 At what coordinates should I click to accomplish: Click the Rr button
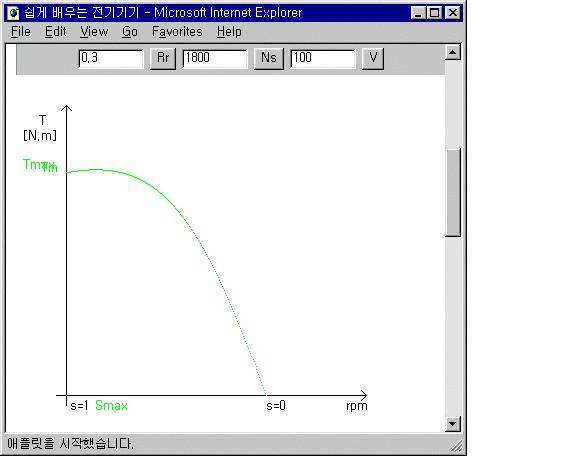(x=163, y=58)
